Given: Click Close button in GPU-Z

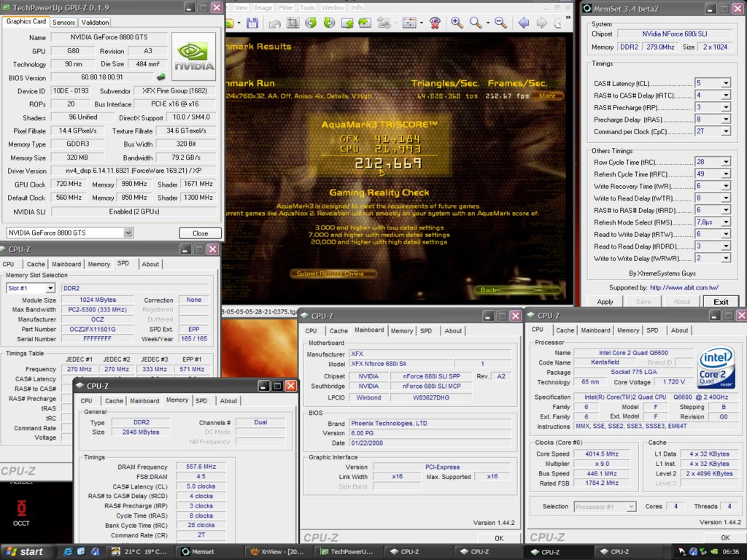Looking at the screenshot, I should click(x=200, y=233).
